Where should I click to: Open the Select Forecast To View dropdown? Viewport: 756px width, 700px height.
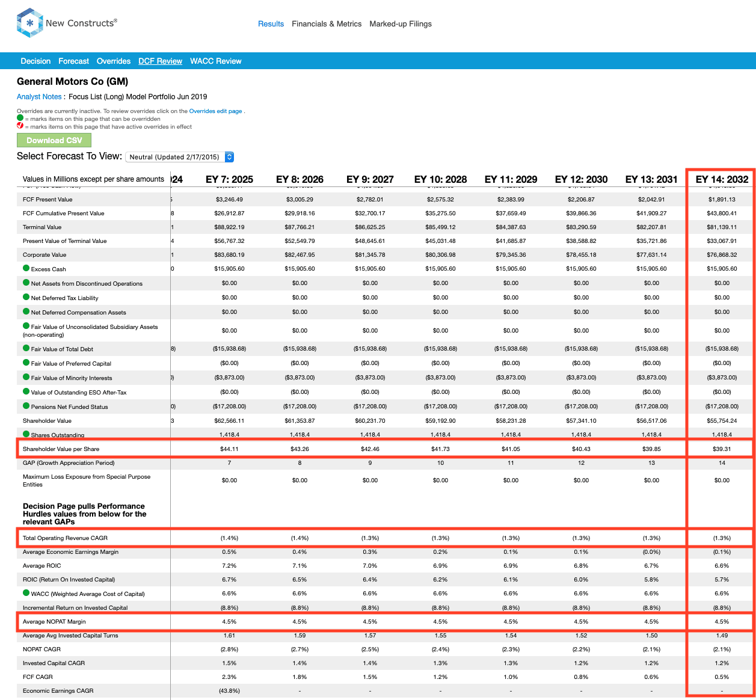(180, 157)
